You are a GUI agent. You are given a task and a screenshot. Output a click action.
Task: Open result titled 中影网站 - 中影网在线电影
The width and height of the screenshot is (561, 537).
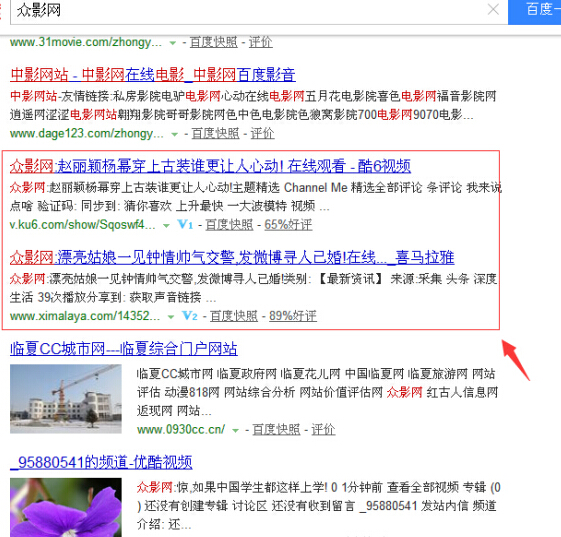[x=153, y=75]
